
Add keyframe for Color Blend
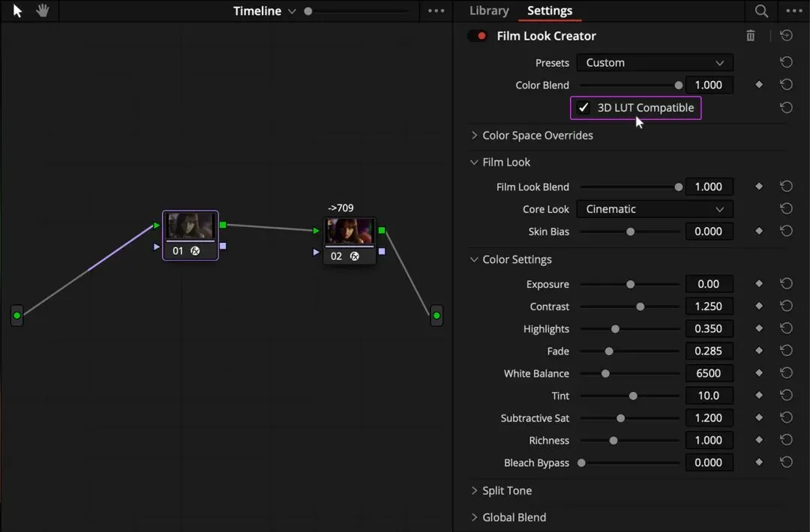(759, 85)
